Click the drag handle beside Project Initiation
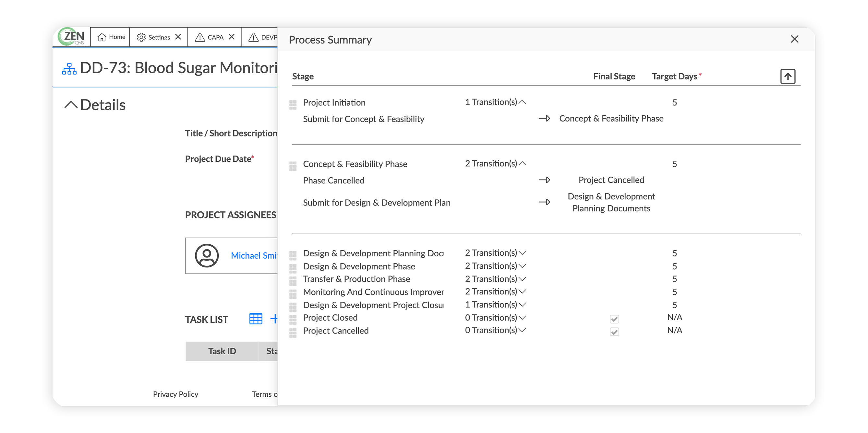This screenshot has height=433, width=868. [x=293, y=105]
